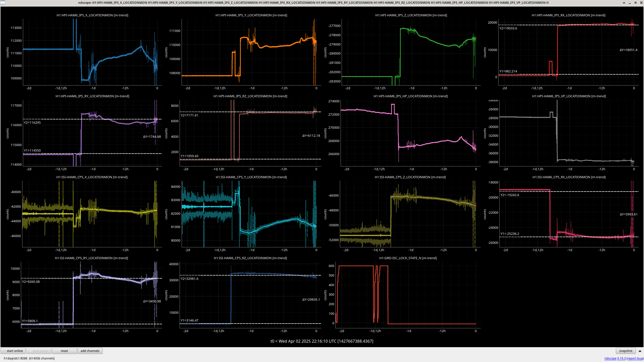The width and height of the screenshot is (644, 362).
Task: Expand the panel arrow beside snapshot
Action: (x=640, y=351)
